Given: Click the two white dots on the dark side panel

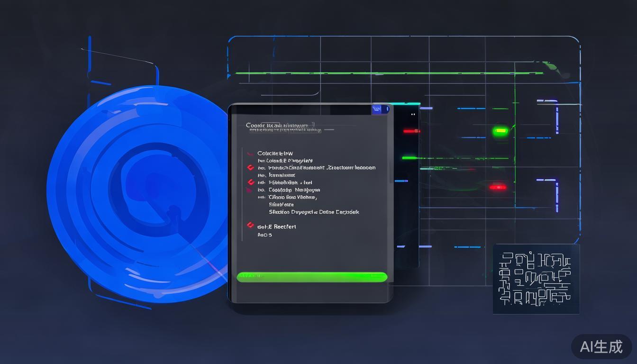Looking at the screenshot, I should [413, 114].
